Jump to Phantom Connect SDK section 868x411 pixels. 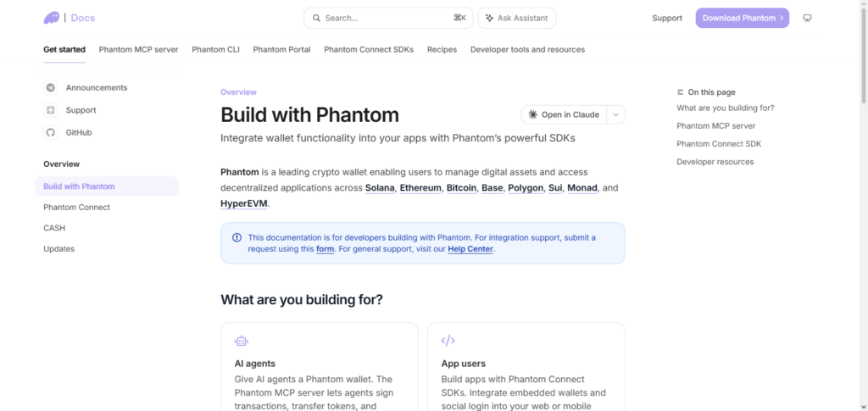point(719,144)
